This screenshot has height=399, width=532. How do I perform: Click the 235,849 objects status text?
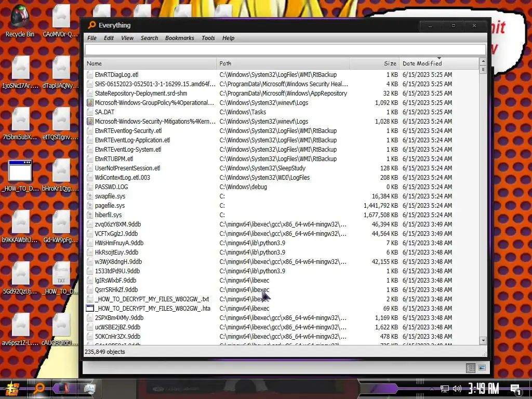105,352
